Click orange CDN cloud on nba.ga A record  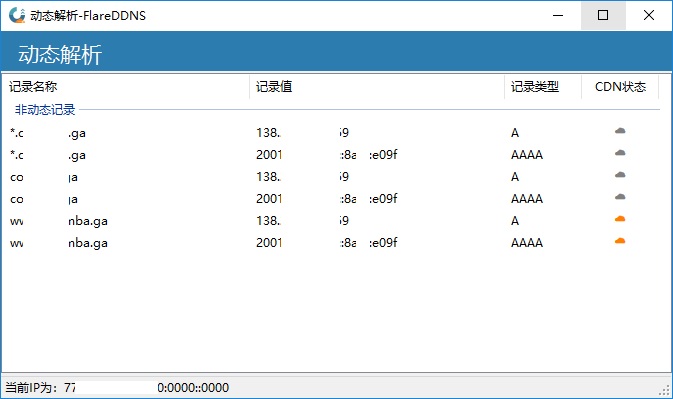(620, 219)
